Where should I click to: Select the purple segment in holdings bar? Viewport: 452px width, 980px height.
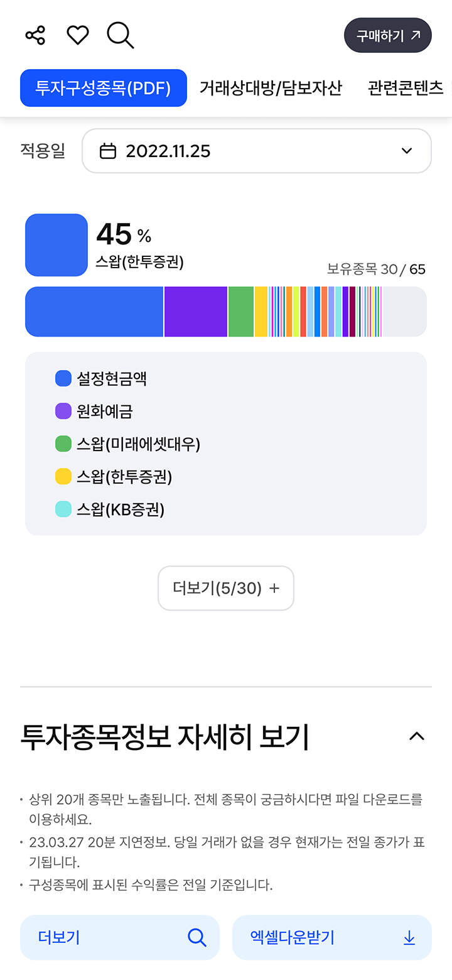[195, 312]
